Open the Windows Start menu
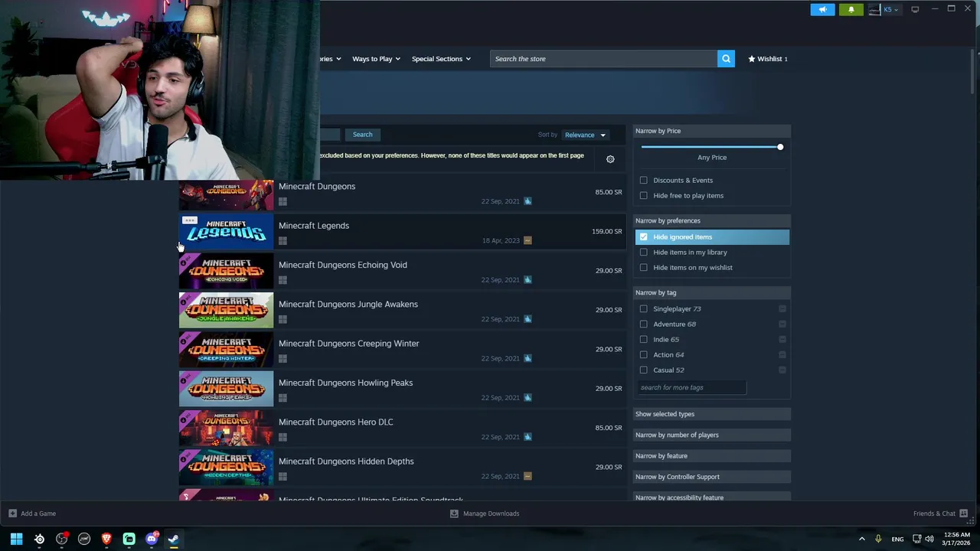 click(x=16, y=539)
